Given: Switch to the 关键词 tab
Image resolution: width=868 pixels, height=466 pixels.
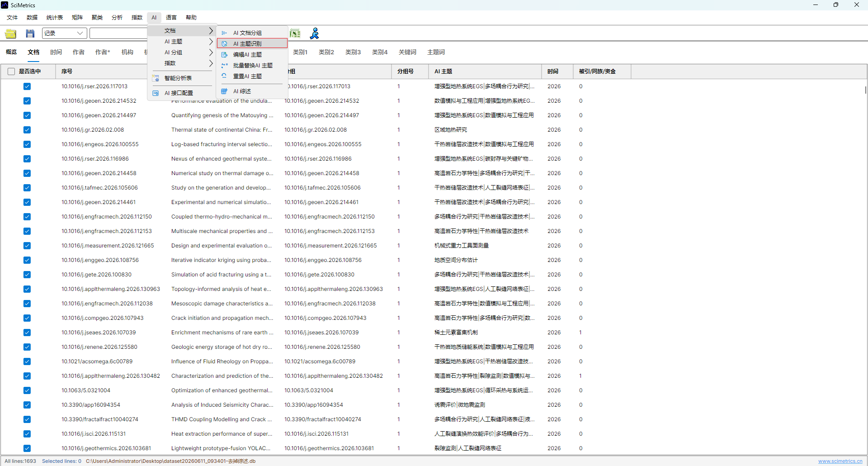Looking at the screenshot, I should click(x=407, y=52).
